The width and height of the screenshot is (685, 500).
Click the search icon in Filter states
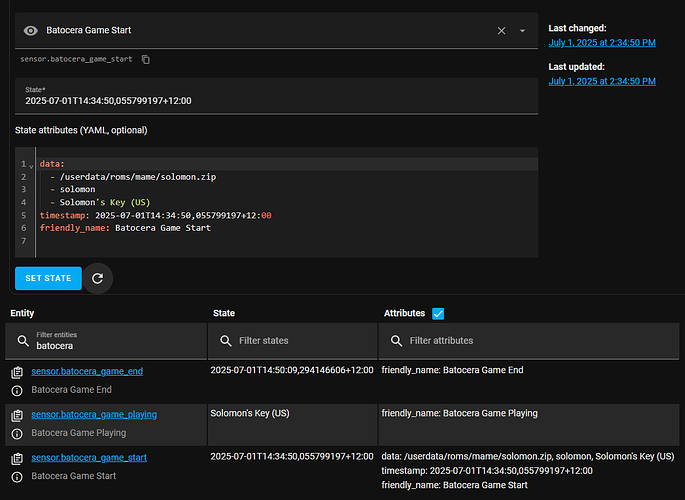[226, 341]
